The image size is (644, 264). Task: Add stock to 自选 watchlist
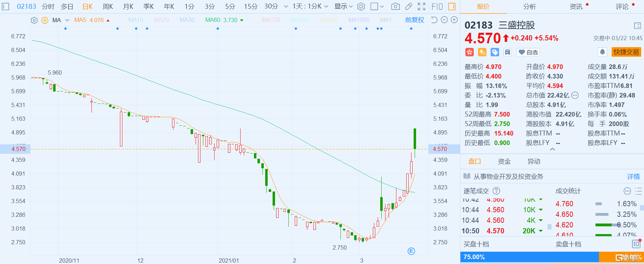(528, 52)
